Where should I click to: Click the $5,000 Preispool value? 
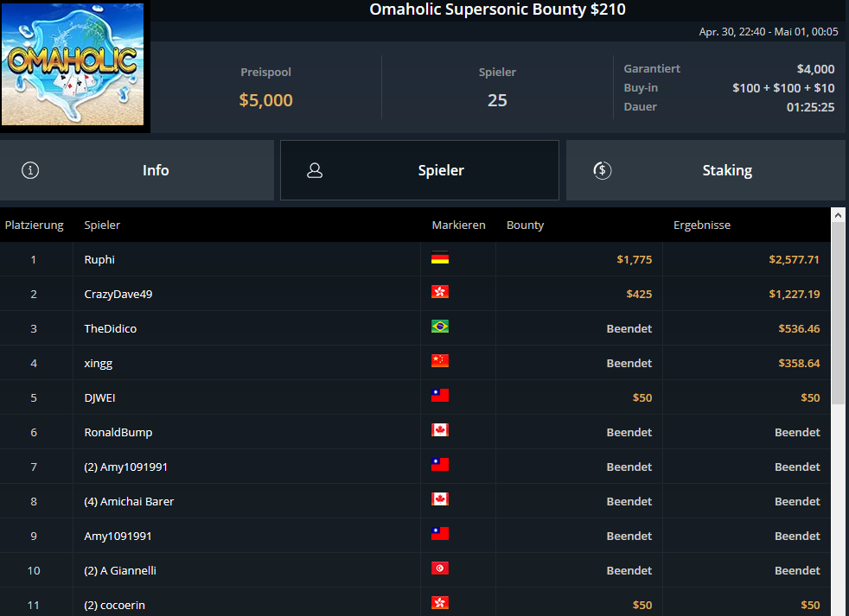coord(266,100)
